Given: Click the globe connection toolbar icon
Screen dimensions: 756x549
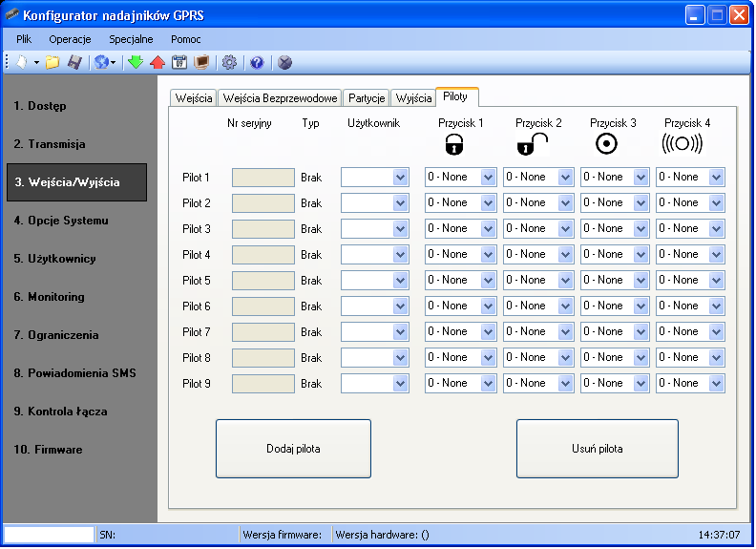Looking at the screenshot, I should click(101, 62).
